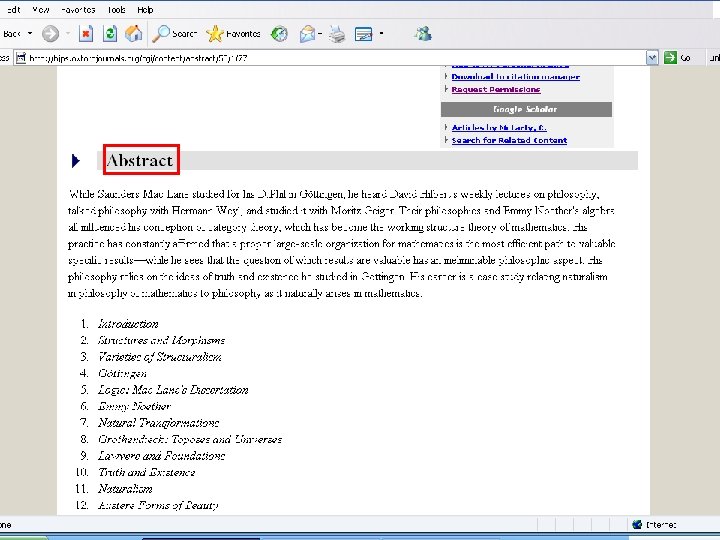Open the Help menu
Viewport: 720px width, 540px height.
pyautogui.click(x=145, y=10)
